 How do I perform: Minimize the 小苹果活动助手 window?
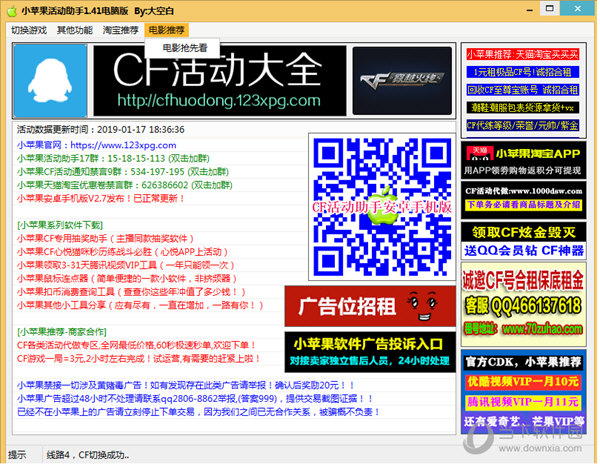pyautogui.click(x=530, y=10)
